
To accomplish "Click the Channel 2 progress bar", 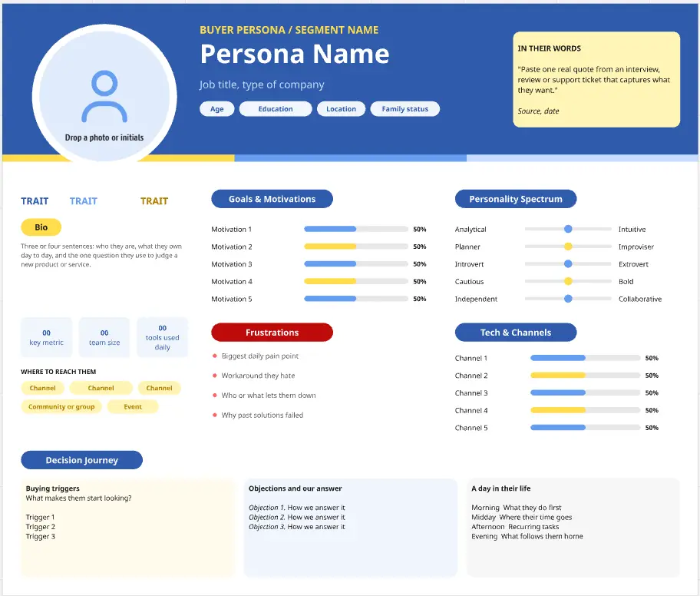I will tap(586, 376).
